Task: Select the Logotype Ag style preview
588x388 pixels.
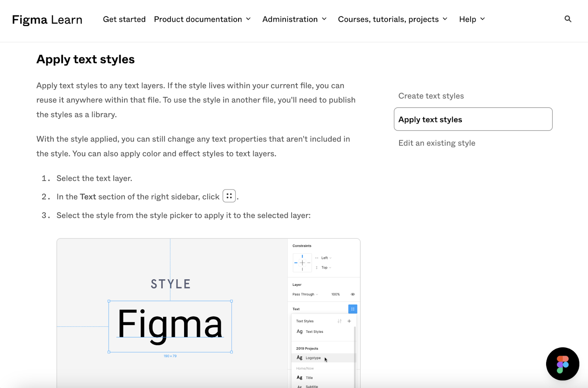Action: pos(300,358)
